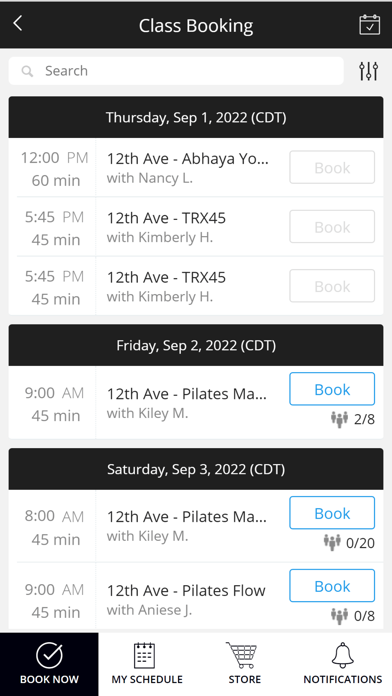This screenshot has height=696, width=392.
Task: Switch to My Schedule tab
Action: coord(147,664)
